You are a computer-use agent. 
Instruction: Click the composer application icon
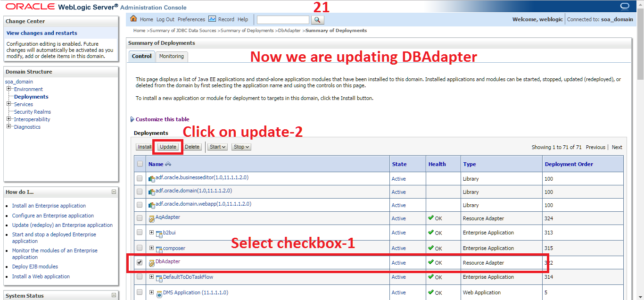click(159, 249)
